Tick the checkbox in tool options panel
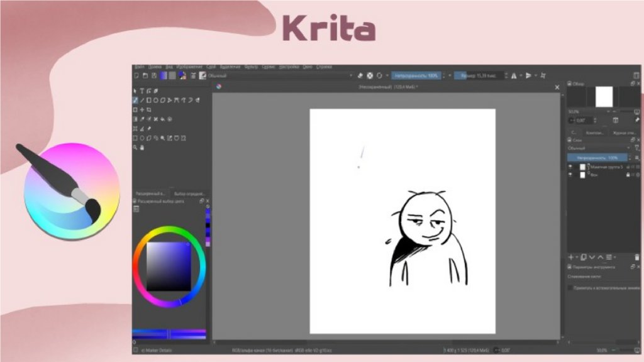The width and height of the screenshot is (644, 362). coord(570,287)
